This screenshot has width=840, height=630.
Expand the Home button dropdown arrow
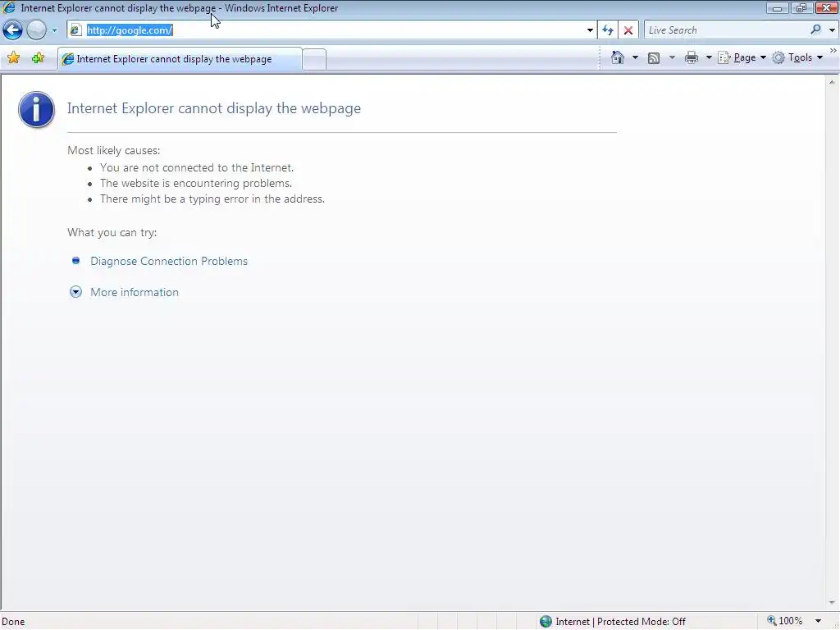tap(635, 57)
